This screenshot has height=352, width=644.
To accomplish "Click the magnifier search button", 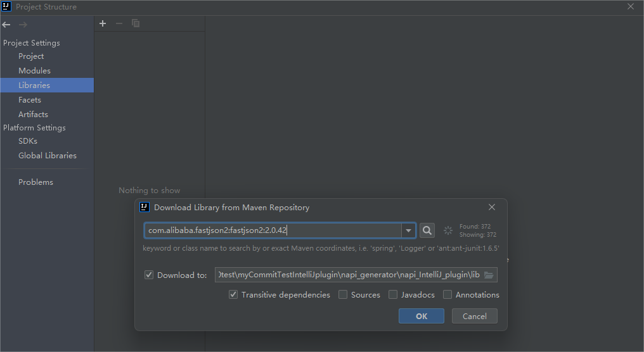I will point(427,230).
